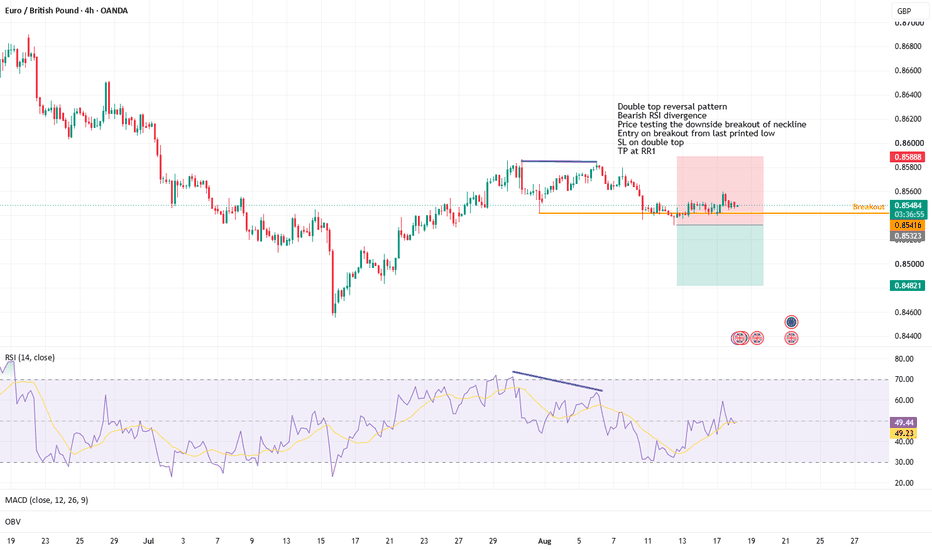Image resolution: width=932 pixels, height=550 pixels.
Task: Select the blue divergence line on the RSI pane
Action: click(x=557, y=381)
